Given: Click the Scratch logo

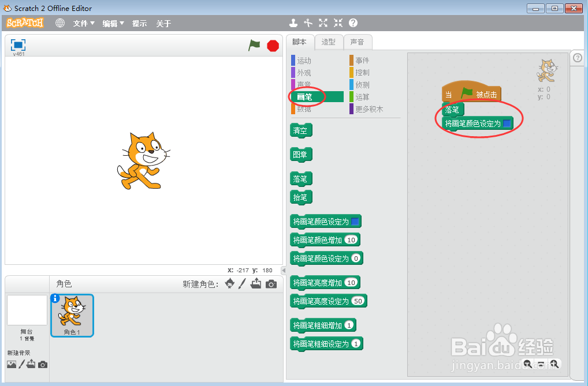Looking at the screenshot, I should tap(25, 23).
